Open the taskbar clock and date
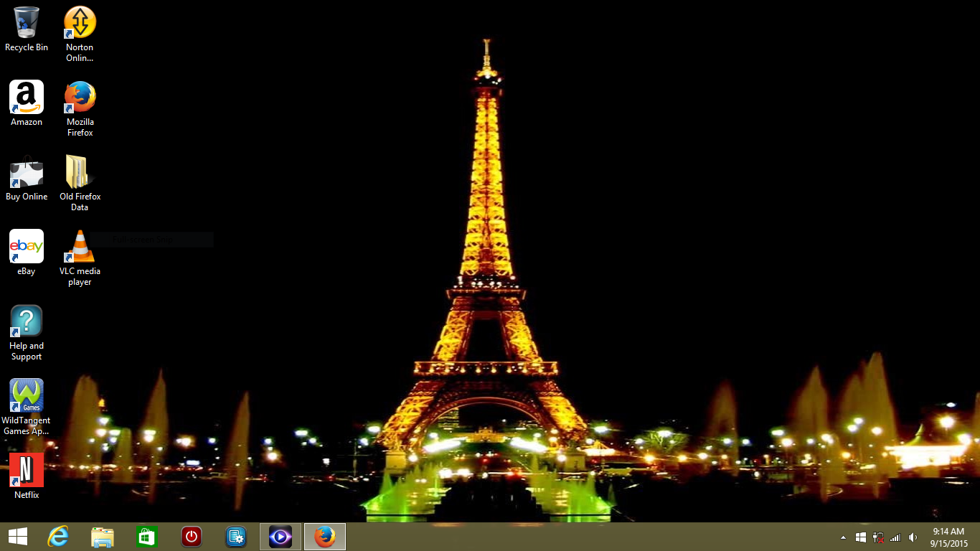The image size is (980, 551). (948, 537)
